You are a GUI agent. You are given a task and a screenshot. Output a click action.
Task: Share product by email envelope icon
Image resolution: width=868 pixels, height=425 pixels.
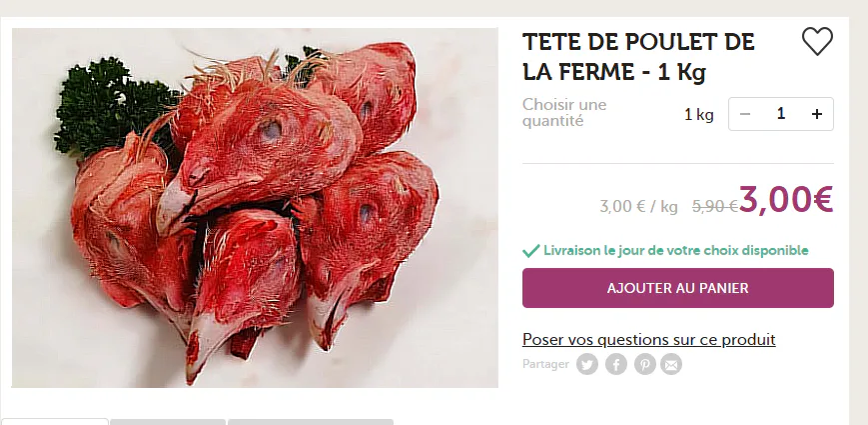point(671,365)
